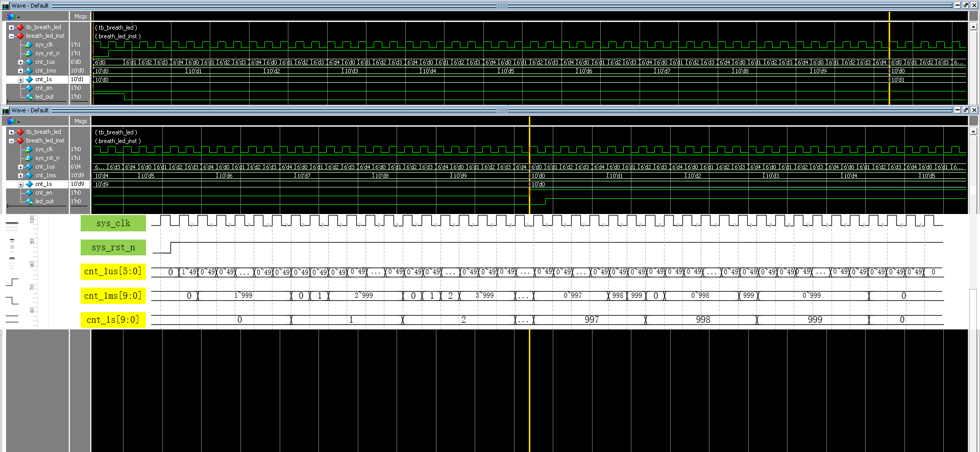Viewport: 980px width, 452px height.
Task: Click cnt_1ms signal icon in top window
Action: click(x=29, y=70)
